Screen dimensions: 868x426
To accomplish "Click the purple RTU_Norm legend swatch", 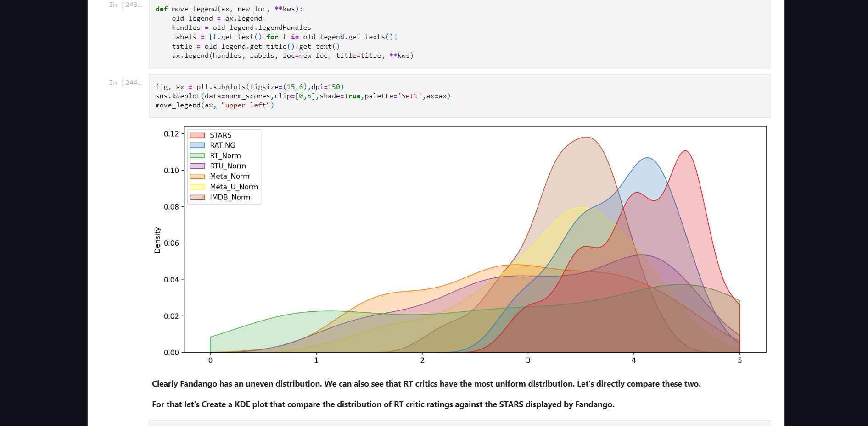I will [197, 166].
